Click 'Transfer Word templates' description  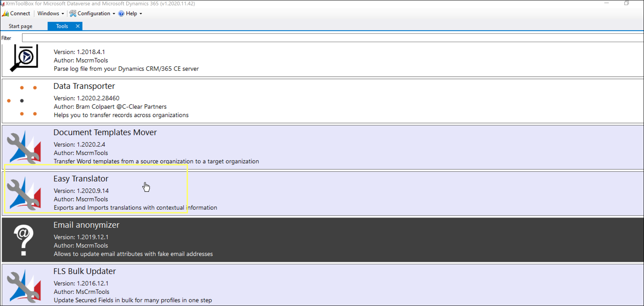[156, 161]
